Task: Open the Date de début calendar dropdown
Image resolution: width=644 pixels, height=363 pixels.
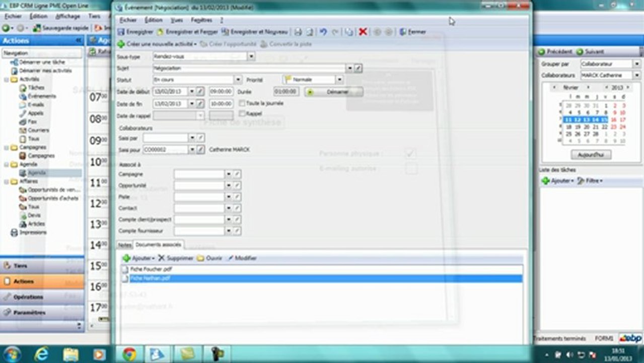Action: (191, 91)
